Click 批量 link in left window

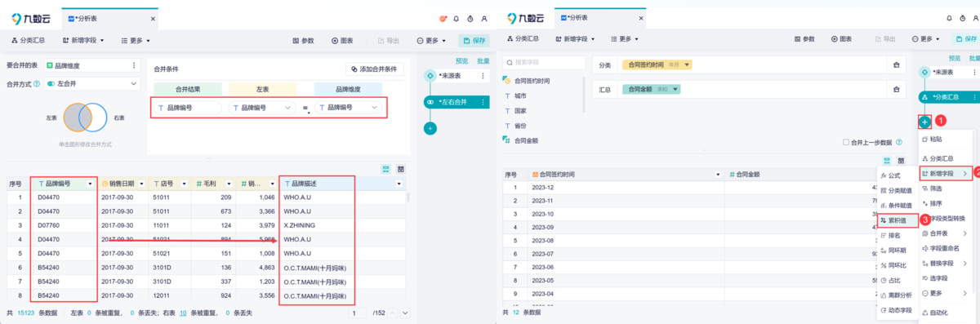tap(483, 60)
